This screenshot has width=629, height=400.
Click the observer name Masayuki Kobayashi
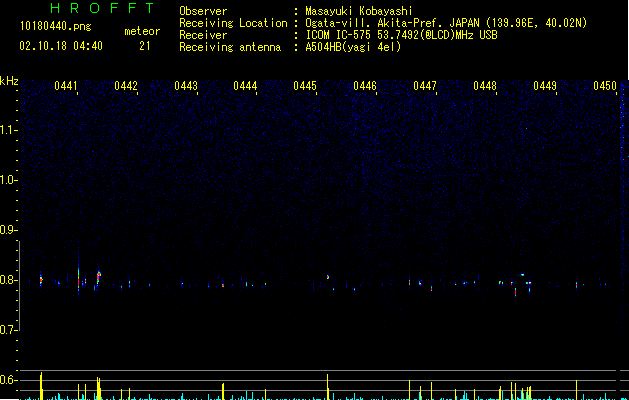pyautogui.click(x=359, y=11)
